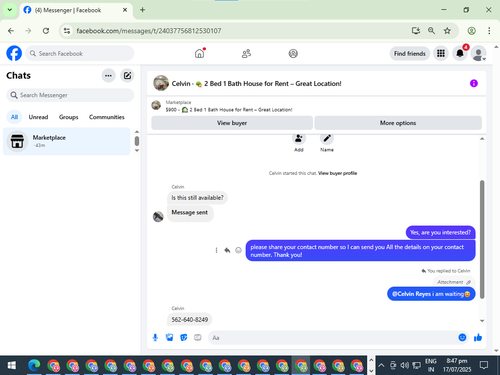Viewport: 500px width, 375px height.
Task: Open the Menu grid icon
Action: tap(441, 53)
